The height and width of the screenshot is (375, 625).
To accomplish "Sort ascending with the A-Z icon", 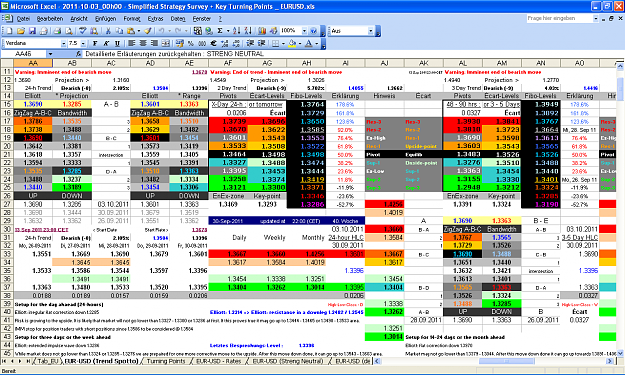I will pyautogui.click(x=237, y=31).
